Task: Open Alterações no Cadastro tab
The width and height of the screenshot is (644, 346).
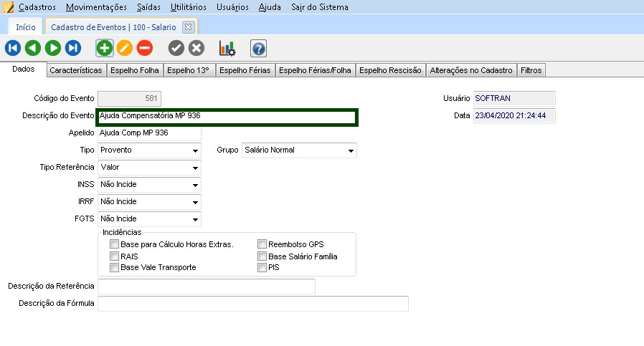Action: pyautogui.click(x=471, y=70)
